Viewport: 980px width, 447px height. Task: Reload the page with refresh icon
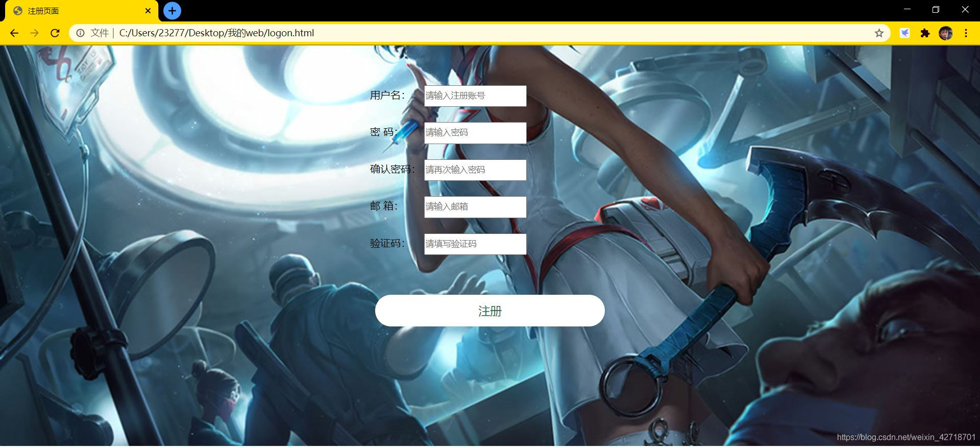[55, 33]
